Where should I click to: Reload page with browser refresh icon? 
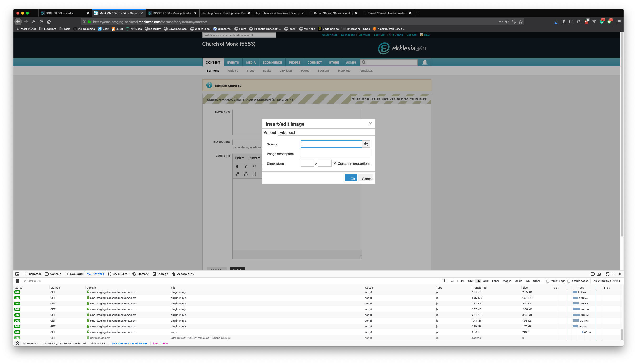(x=41, y=22)
